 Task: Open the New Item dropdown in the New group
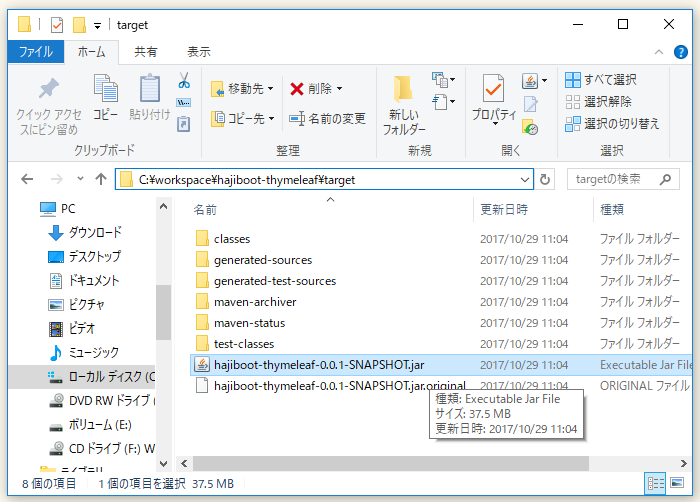[443, 80]
